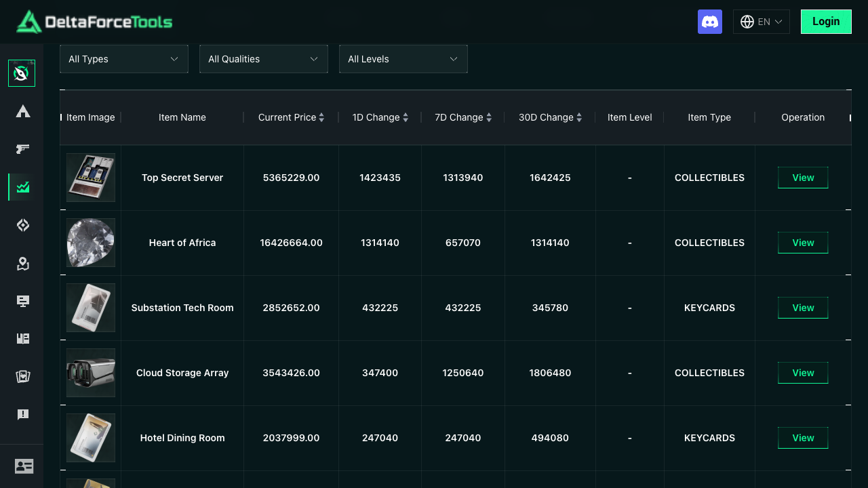This screenshot has height=488, width=868.
Task: Open the compass icon in the sidebar
Action: pos(22,73)
